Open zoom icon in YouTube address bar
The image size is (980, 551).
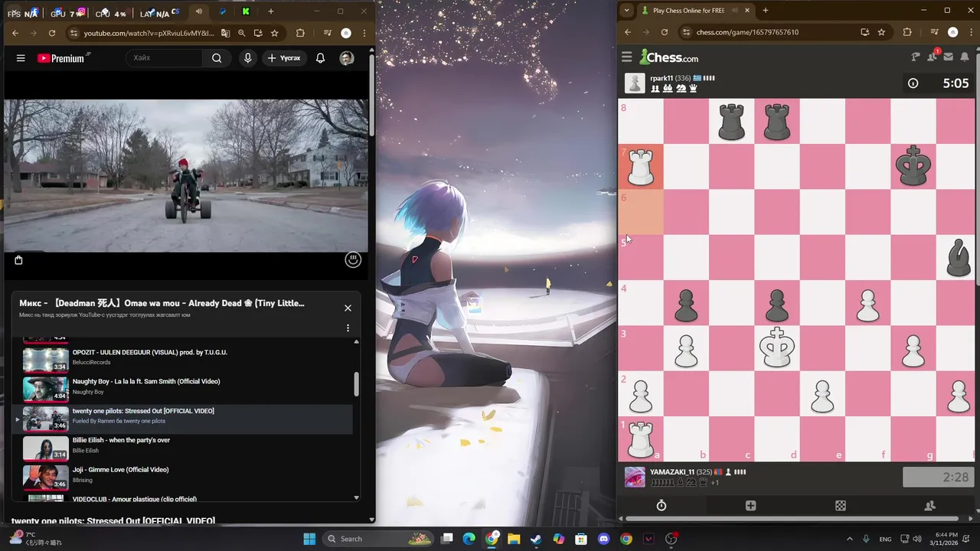coord(242,33)
